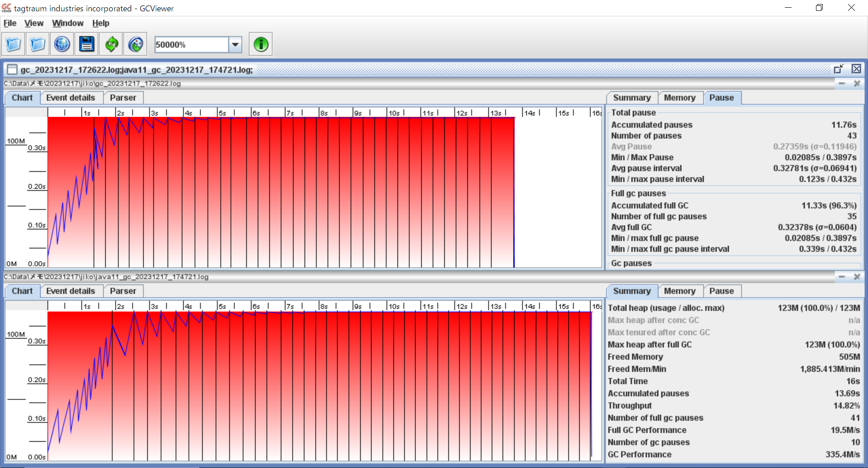Open a GC log file
Screen dimensions: 868x468
point(13,44)
